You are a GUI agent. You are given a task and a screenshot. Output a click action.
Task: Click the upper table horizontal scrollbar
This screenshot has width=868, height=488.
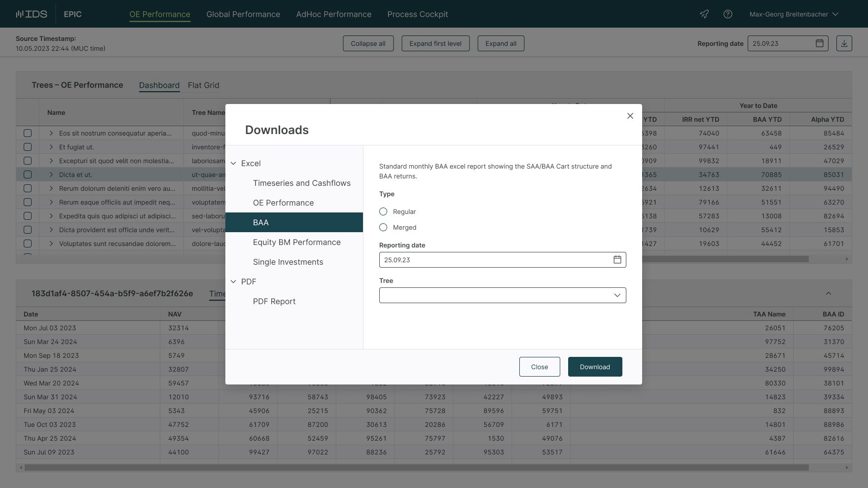[725, 259]
